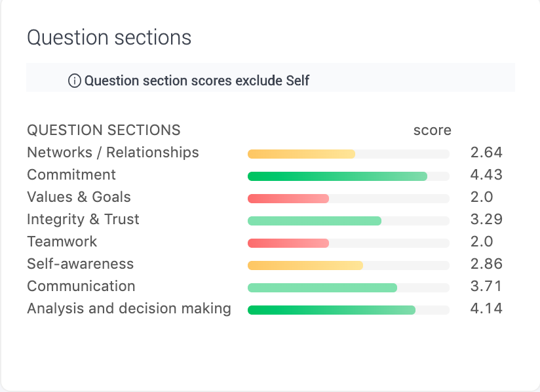Click the Communication score bar
This screenshot has width=540, height=392.
349,288
